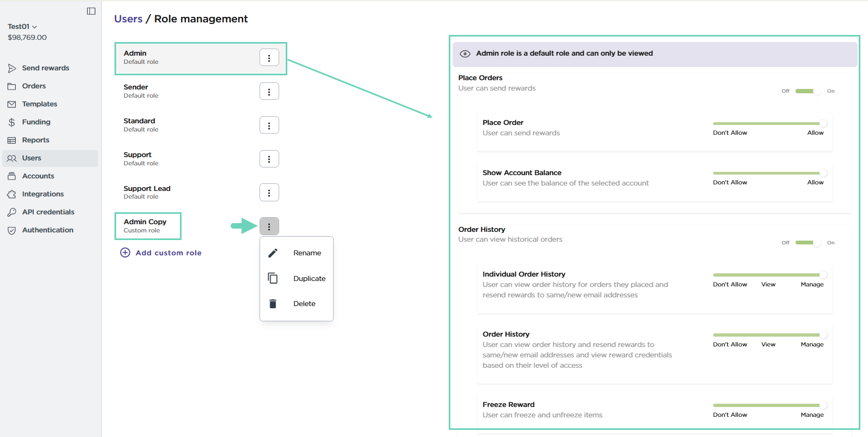The width and height of the screenshot is (868, 437).
Task: Open Send rewards paper plane icon
Action: coord(11,68)
